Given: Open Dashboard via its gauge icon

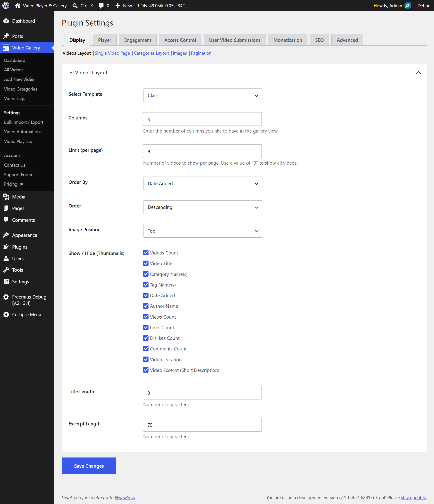Looking at the screenshot, I should pyautogui.click(x=6, y=21).
